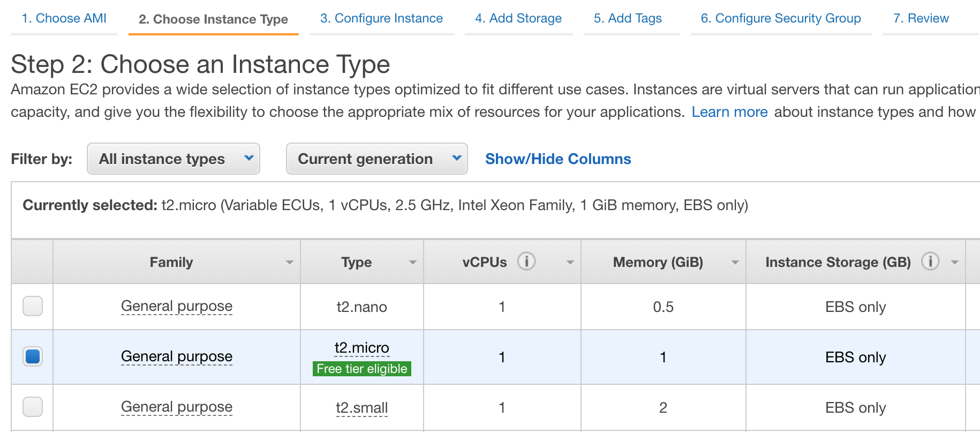Click the t2.nano type cell

362,307
